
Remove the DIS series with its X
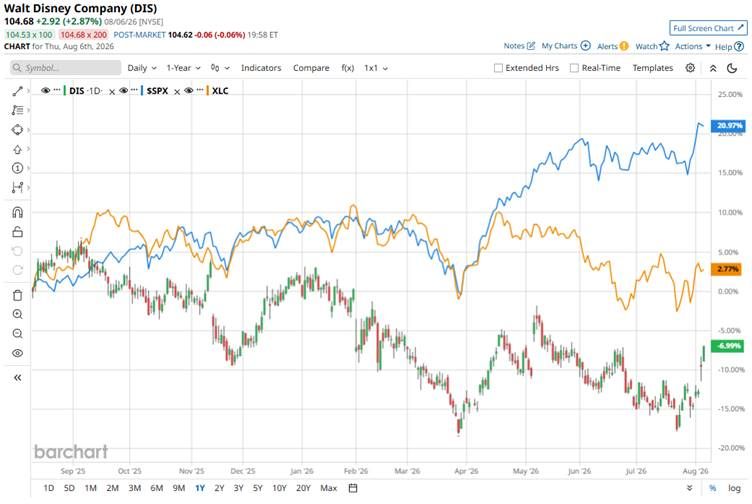[112, 92]
